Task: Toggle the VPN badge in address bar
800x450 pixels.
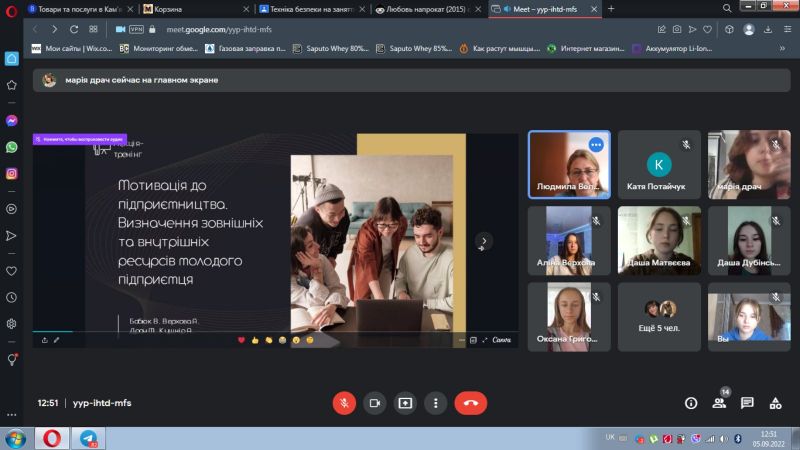Action: [136, 30]
